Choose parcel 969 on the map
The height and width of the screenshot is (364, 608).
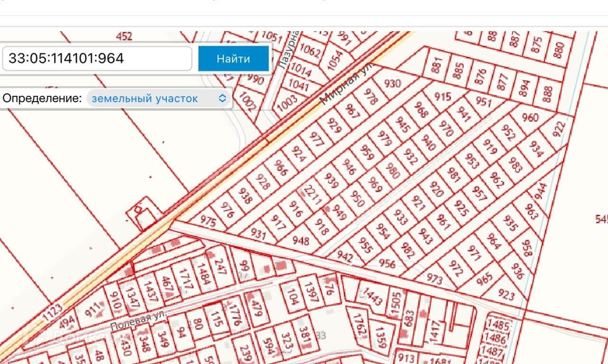[x=374, y=184]
